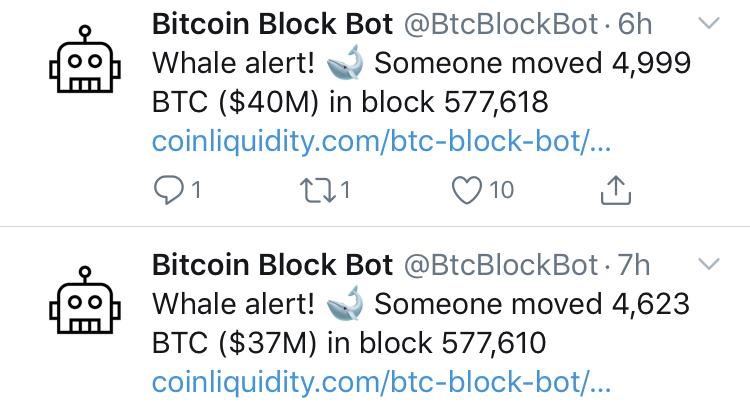This screenshot has width=750, height=408.
Task: Click @BtcBlockBot handle on the 6h tweet
Action: pyautogui.click(x=499, y=25)
